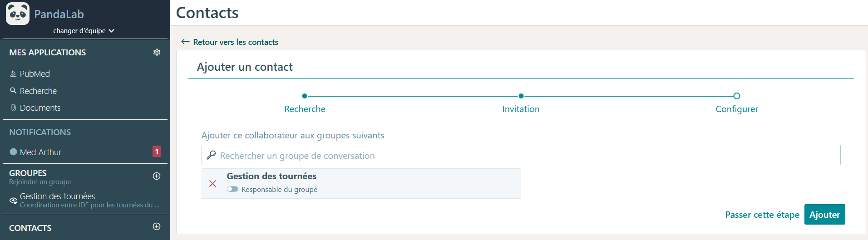Open the Med Arthur notification badge
The height and width of the screenshot is (240, 868).
tap(157, 152)
